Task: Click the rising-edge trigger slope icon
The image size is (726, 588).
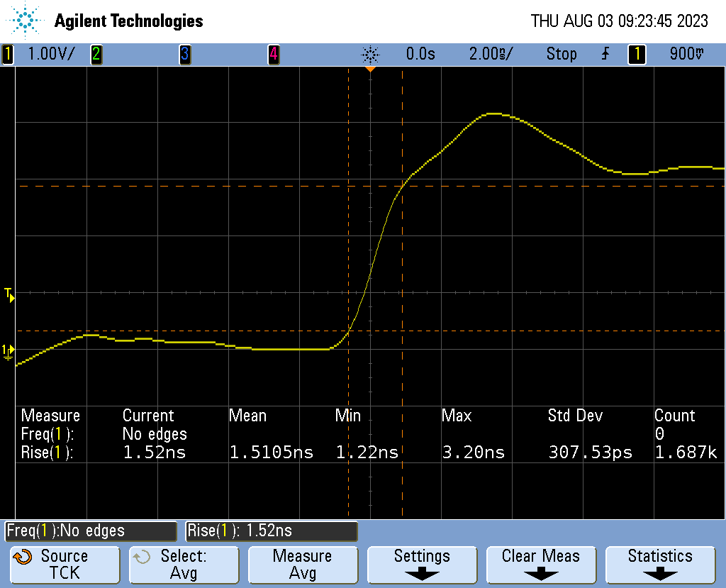Action: tap(605, 54)
